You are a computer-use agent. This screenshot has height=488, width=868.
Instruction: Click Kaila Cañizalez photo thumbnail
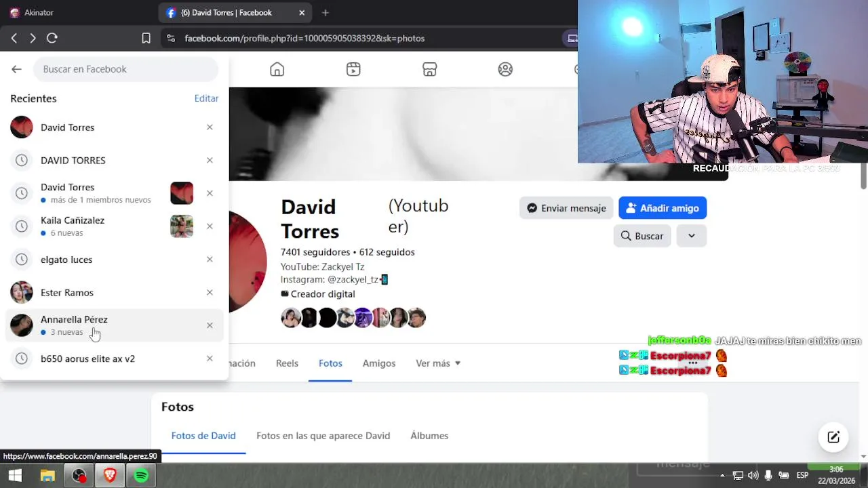(182, 226)
